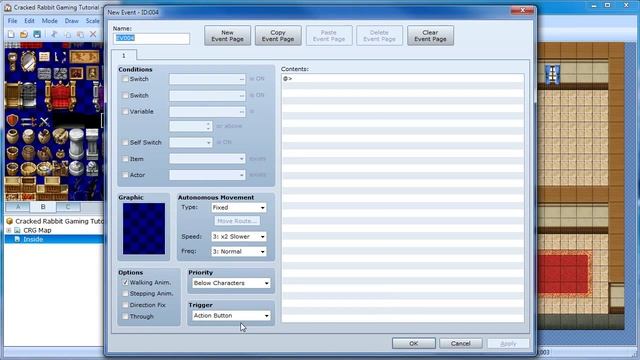The height and width of the screenshot is (360, 640).
Task: Select the red throne tile in palette
Action: [60, 96]
